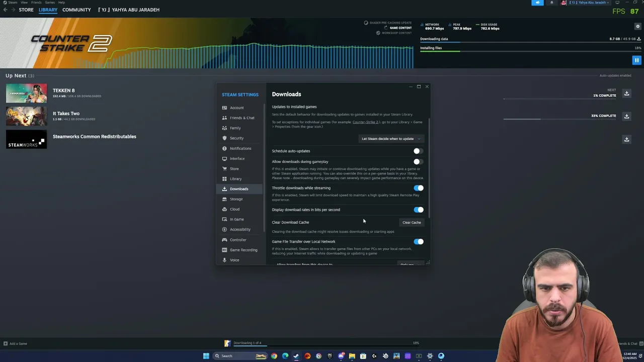Open Game Recording settings section
This screenshot has width=644, height=362.
click(239, 250)
